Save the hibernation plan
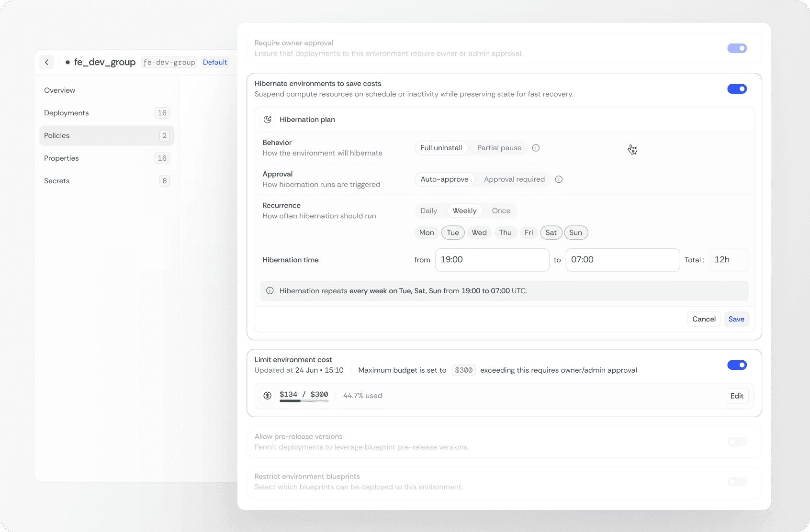 point(736,319)
